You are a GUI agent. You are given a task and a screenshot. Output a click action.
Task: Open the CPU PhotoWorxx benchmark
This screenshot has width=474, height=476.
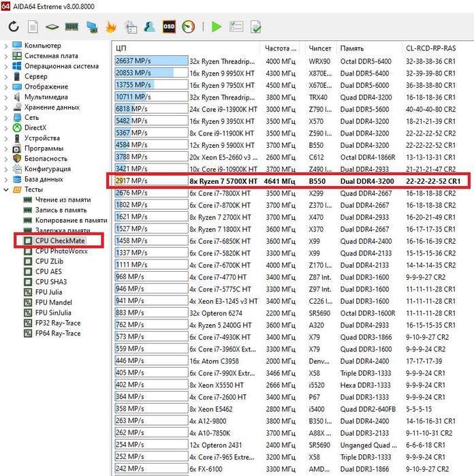[x=61, y=251]
